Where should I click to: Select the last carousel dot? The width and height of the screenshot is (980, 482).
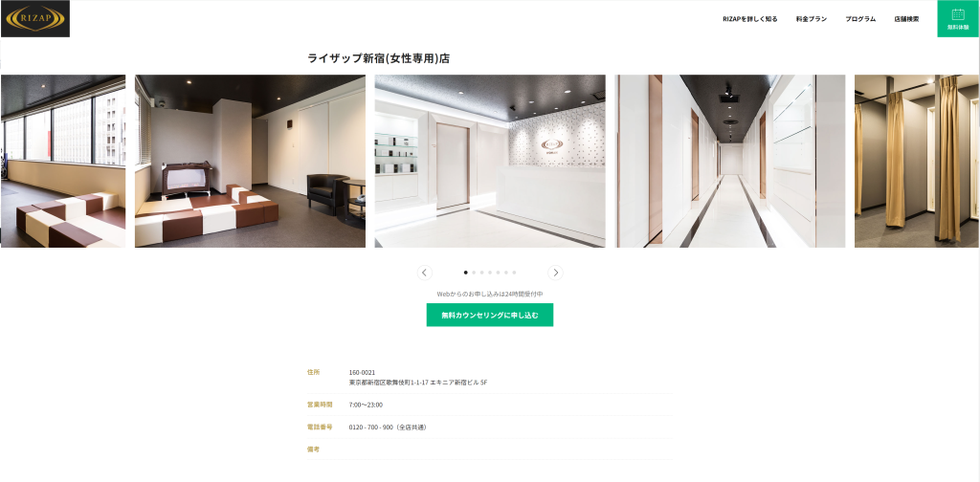coord(514,273)
